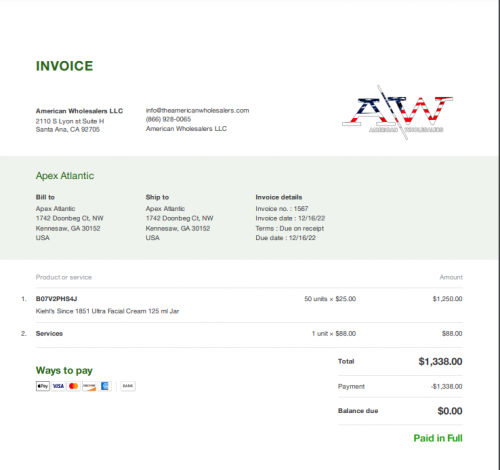Select the Balance due $0.00 value

(450, 411)
